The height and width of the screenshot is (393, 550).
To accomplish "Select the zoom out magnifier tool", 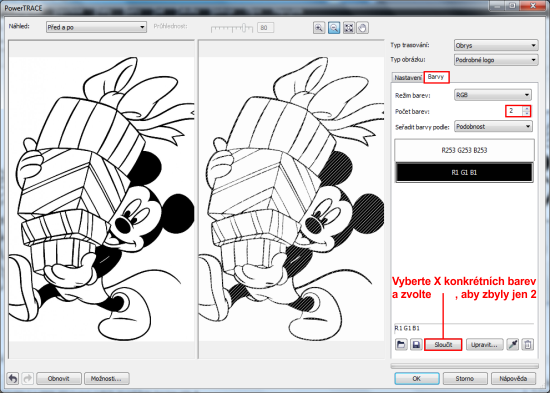I will [x=334, y=28].
